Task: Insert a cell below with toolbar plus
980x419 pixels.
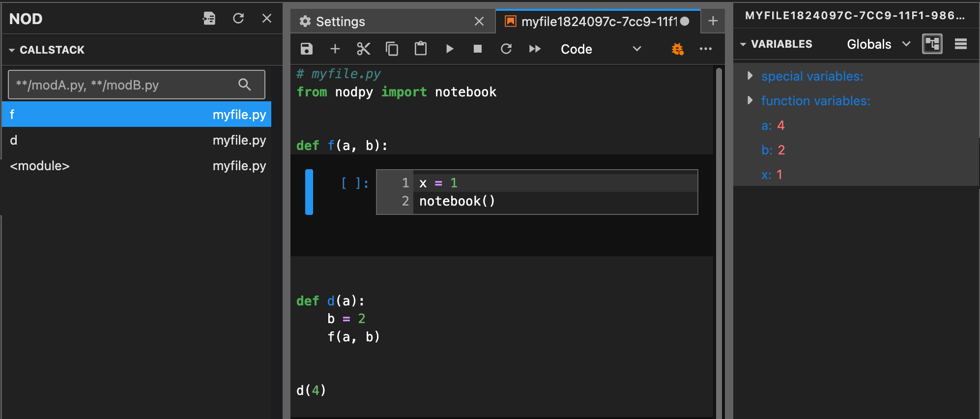Action: click(335, 49)
